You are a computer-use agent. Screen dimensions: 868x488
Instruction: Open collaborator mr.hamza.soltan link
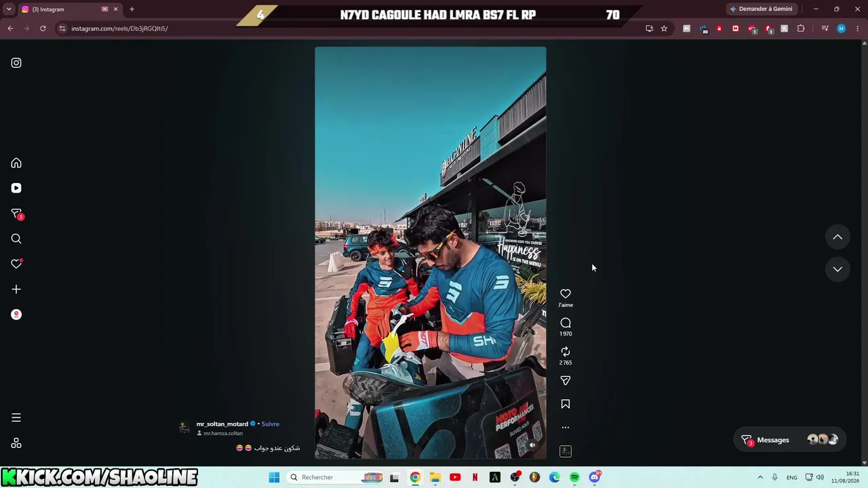coord(223,434)
